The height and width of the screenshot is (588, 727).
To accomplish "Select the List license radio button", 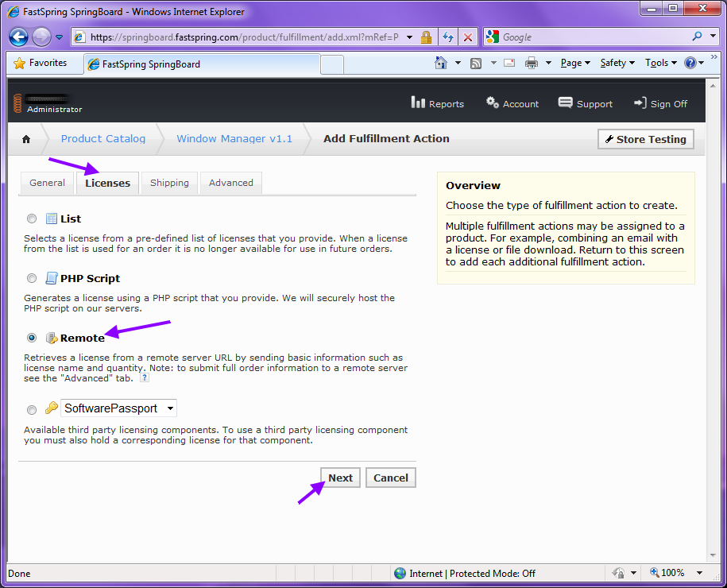I will [x=32, y=219].
